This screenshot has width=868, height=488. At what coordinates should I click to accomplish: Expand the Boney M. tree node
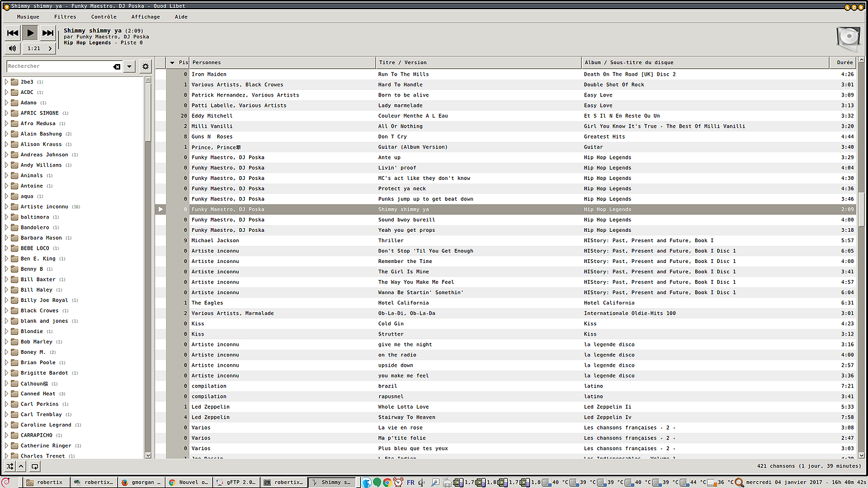point(7,352)
